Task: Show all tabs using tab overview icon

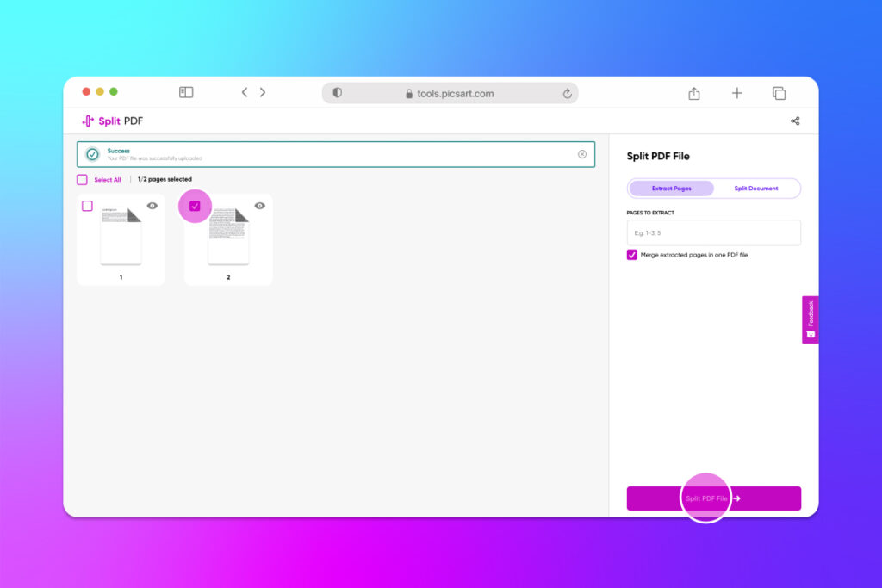Action: [779, 92]
